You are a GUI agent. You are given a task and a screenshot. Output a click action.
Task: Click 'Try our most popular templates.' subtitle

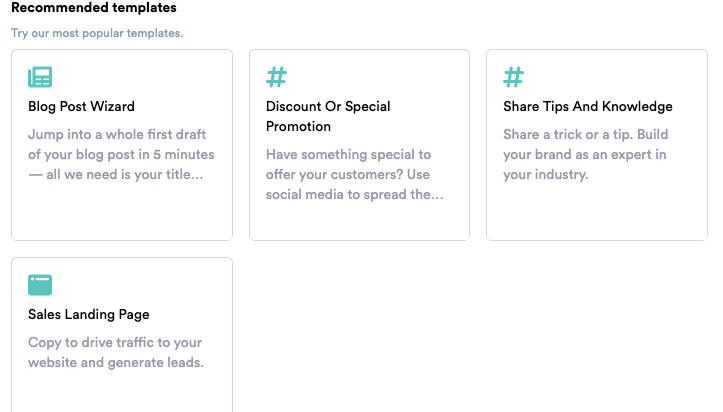point(97,33)
